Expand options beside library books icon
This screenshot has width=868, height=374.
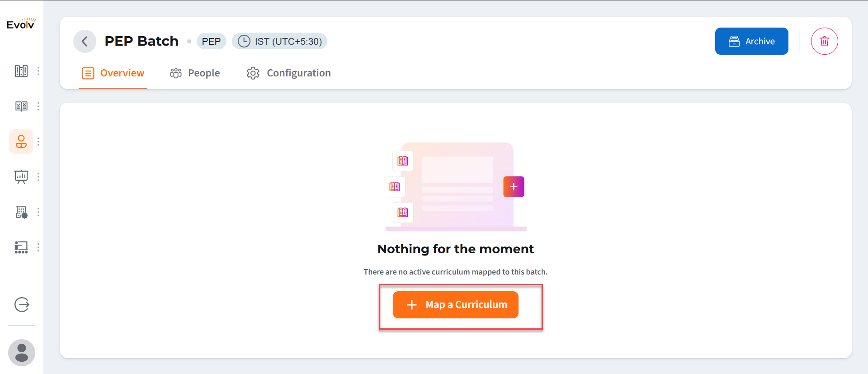pyautogui.click(x=38, y=71)
